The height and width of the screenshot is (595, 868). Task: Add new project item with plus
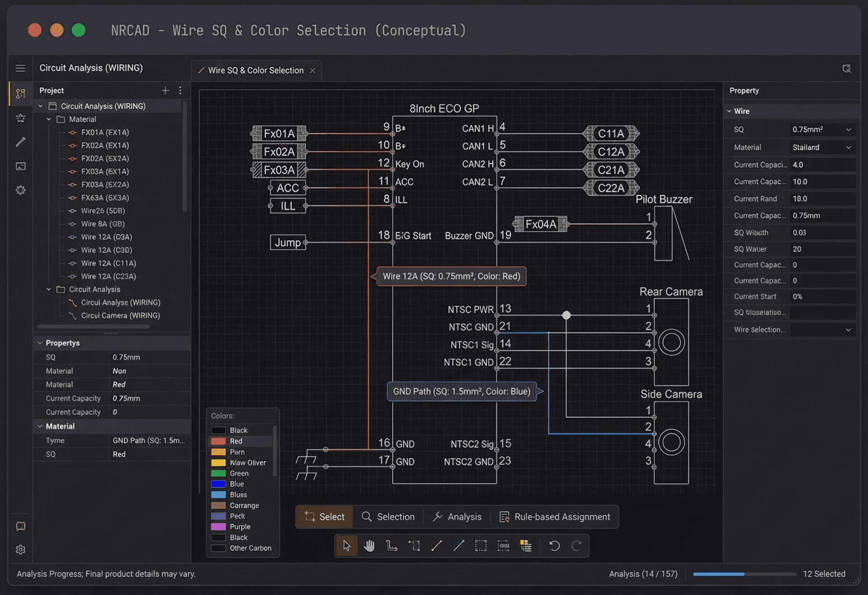(165, 90)
